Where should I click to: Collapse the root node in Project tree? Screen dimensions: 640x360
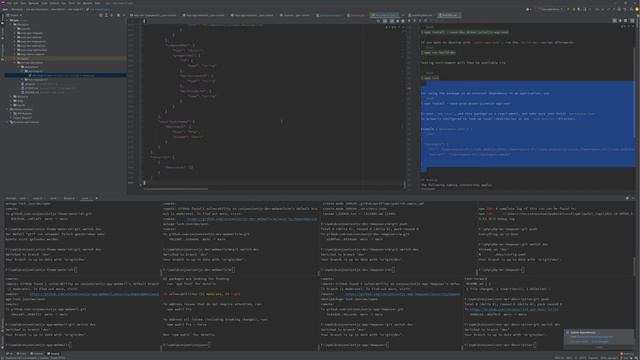pyautogui.click(x=7, y=20)
